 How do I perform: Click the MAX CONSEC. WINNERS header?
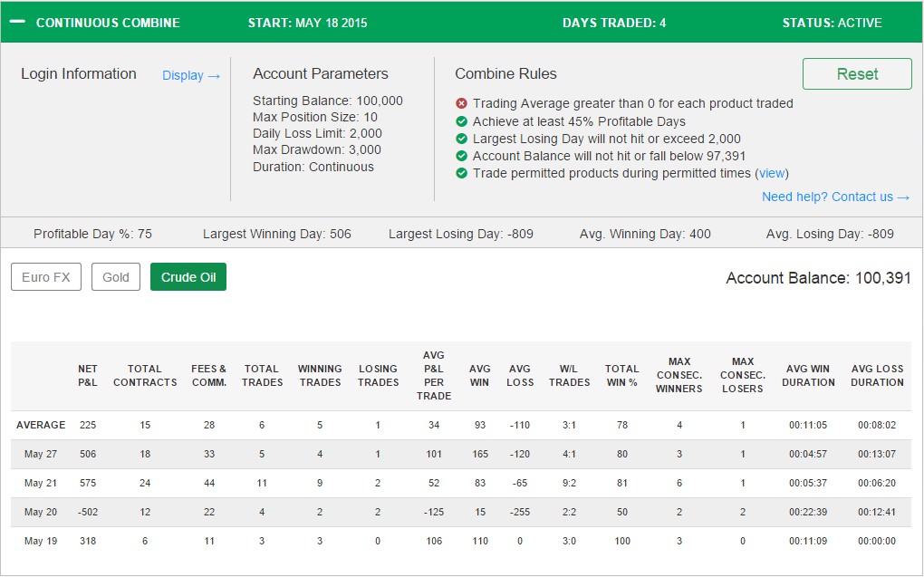[x=679, y=375]
